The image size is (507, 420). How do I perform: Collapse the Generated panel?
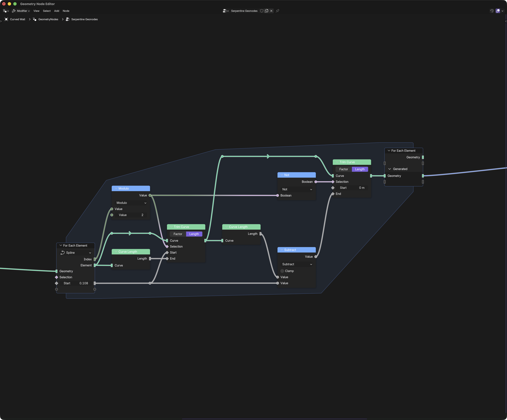[x=389, y=169]
